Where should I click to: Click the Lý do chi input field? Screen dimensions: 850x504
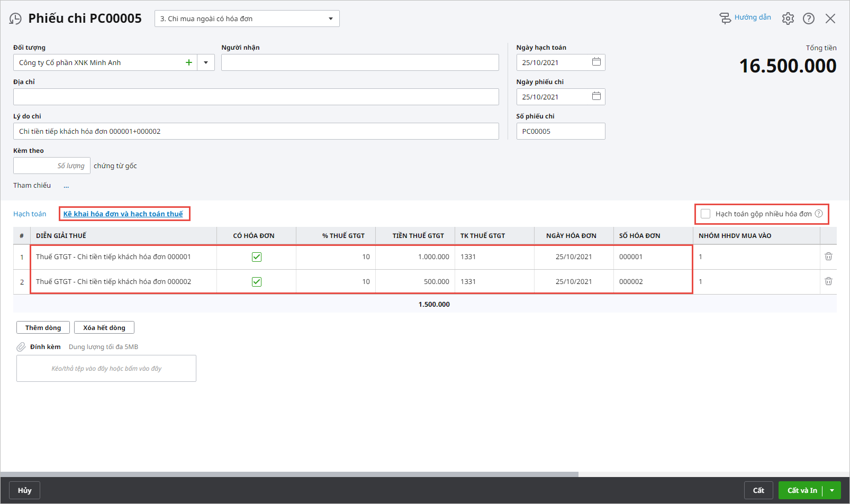(x=256, y=131)
